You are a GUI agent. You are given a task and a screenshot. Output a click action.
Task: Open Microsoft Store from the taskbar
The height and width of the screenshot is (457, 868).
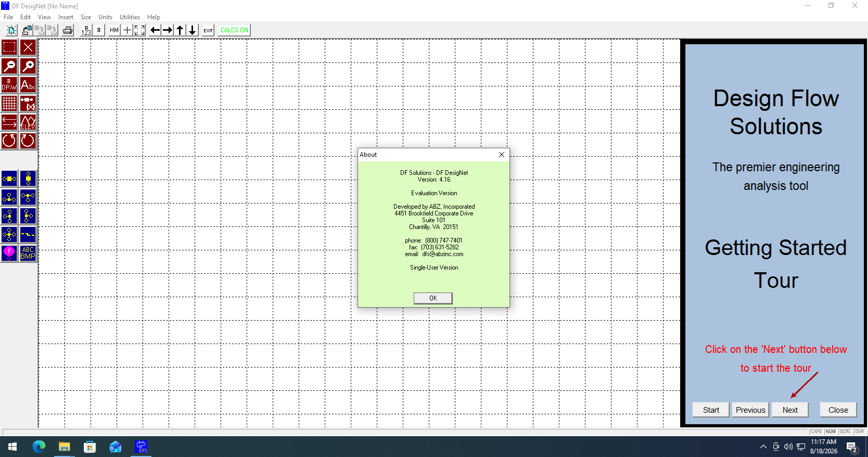(x=90, y=447)
